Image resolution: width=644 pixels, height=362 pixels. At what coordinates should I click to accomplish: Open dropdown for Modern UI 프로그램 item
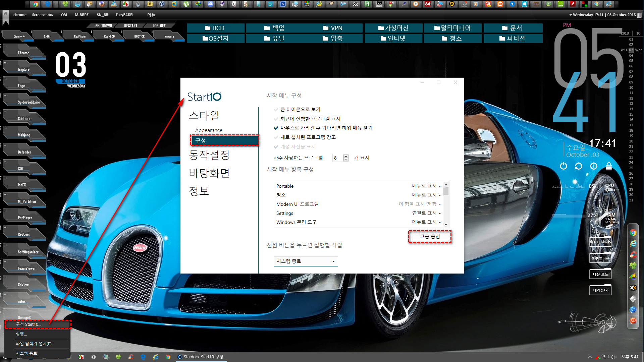pos(420,204)
